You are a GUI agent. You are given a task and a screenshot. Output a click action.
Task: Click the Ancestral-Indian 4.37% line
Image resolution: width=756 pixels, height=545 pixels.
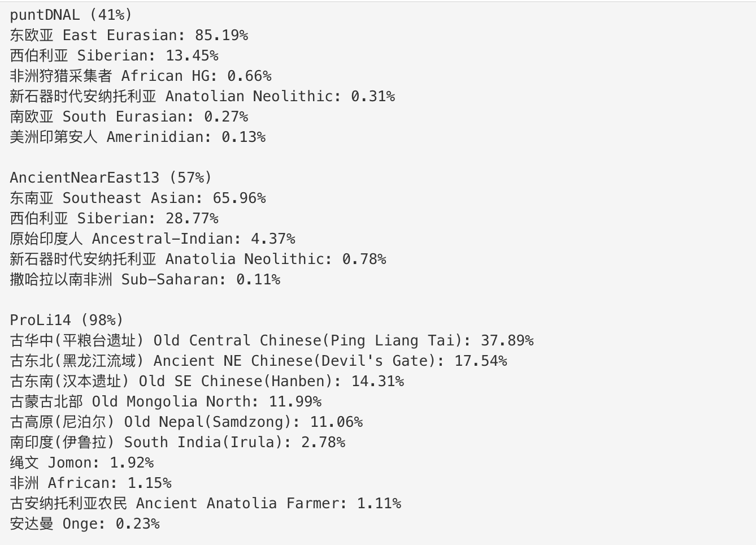(x=153, y=239)
